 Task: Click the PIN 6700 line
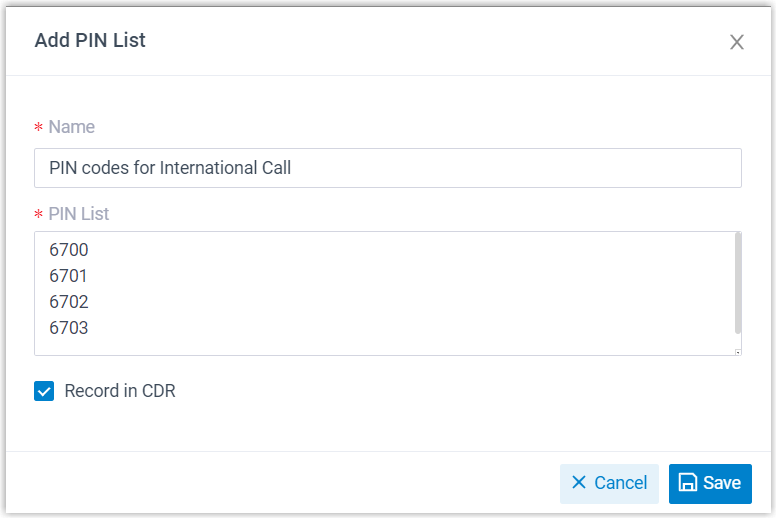point(69,250)
